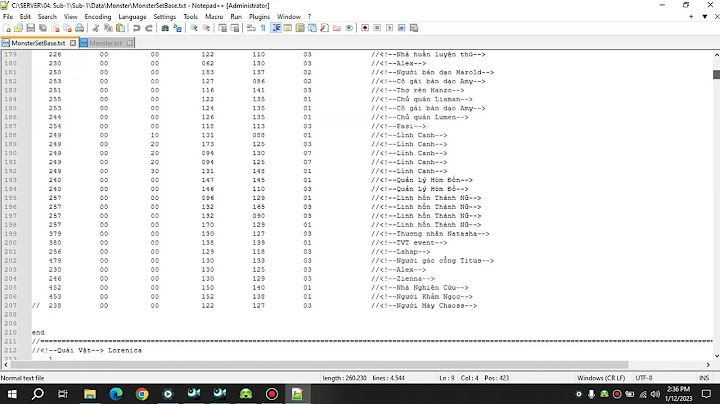Click the vertical scrollbar thumb

[716, 74]
